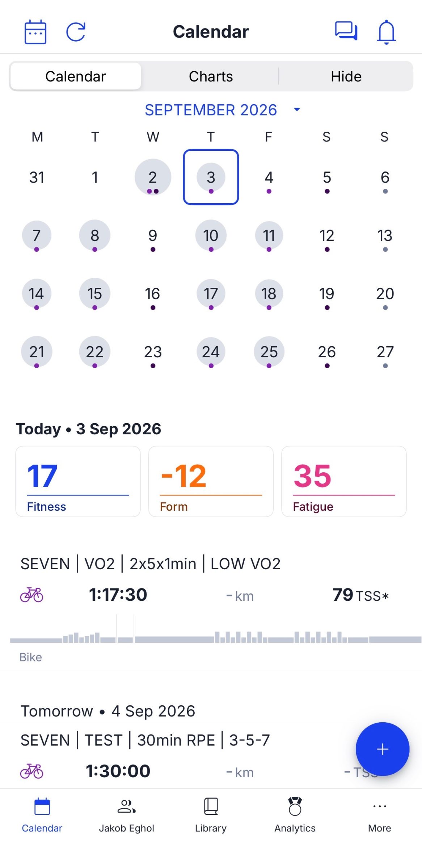
Task: Select the Calendar segment toggle
Action: click(x=76, y=76)
